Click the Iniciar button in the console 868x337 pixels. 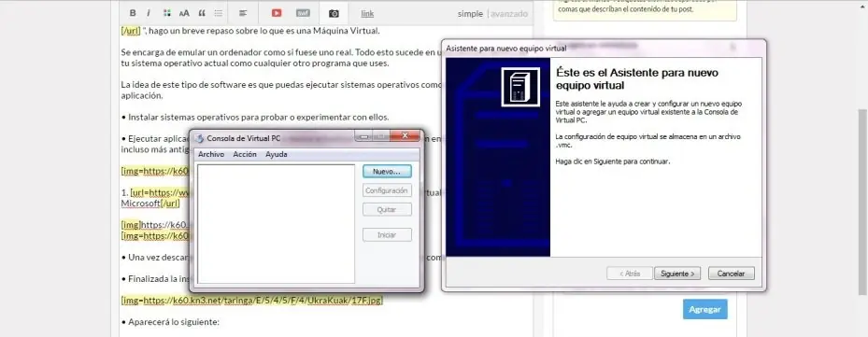click(x=387, y=234)
